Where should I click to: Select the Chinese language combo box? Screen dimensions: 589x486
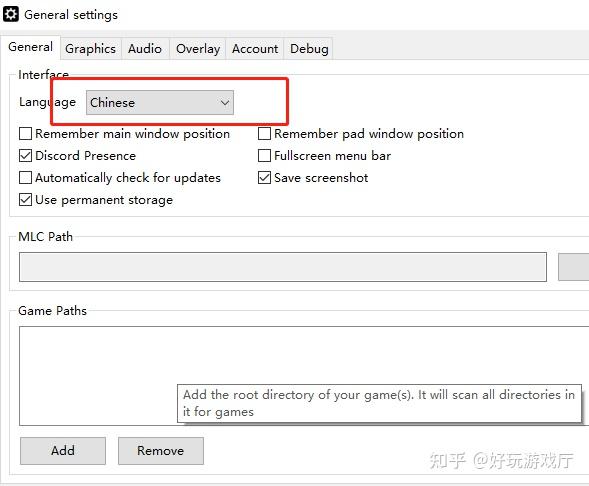pyautogui.click(x=160, y=103)
